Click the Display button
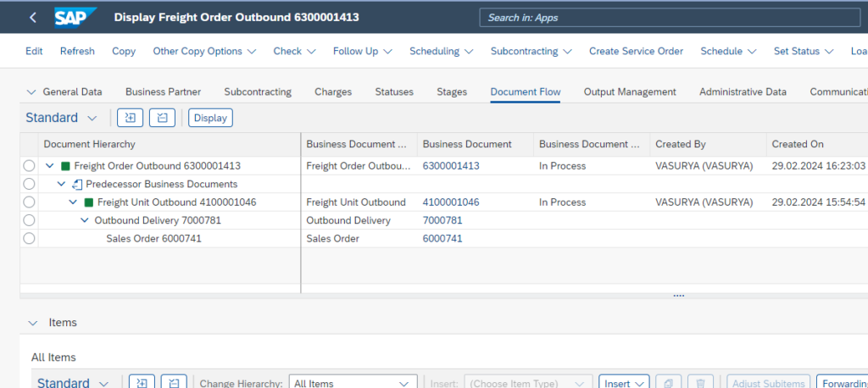Image resolution: width=868 pixels, height=388 pixels. [x=210, y=118]
